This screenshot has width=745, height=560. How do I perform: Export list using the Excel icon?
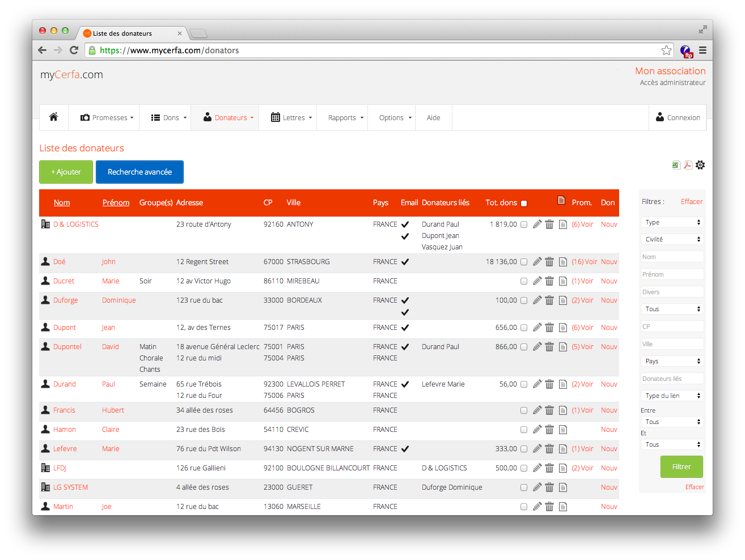coord(675,165)
